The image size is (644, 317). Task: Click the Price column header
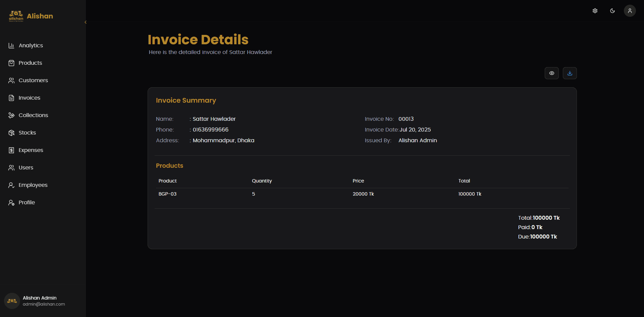(358, 181)
